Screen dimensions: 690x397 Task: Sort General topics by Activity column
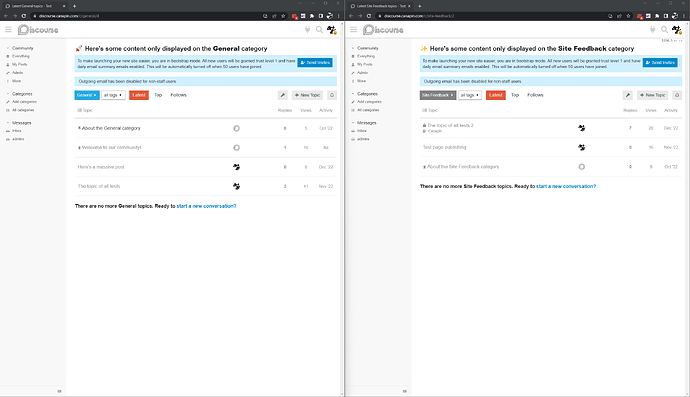coord(326,110)
